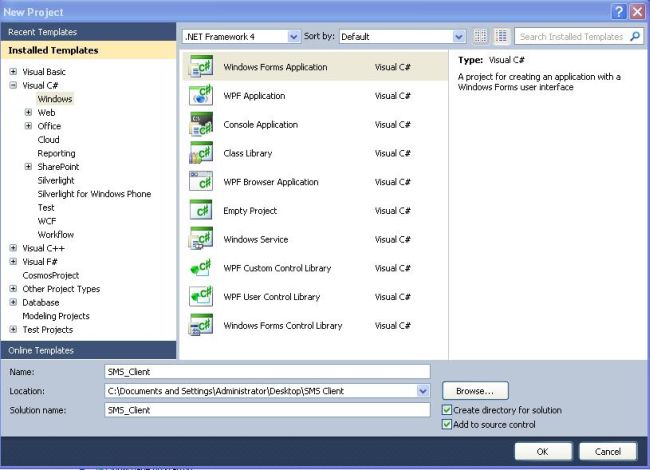Expand the Test Projects node

click(13, 329)
